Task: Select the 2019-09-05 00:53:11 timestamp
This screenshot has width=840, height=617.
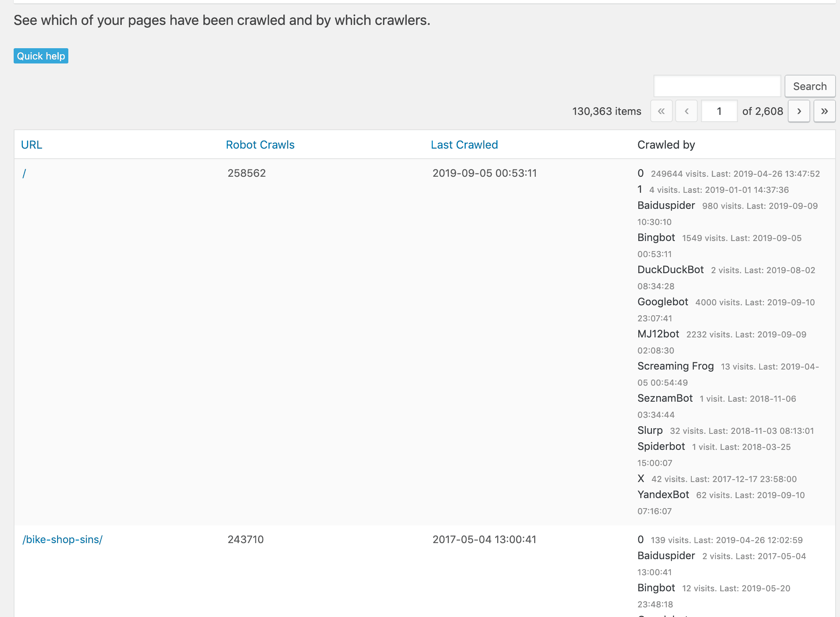Action: [484, 173]
